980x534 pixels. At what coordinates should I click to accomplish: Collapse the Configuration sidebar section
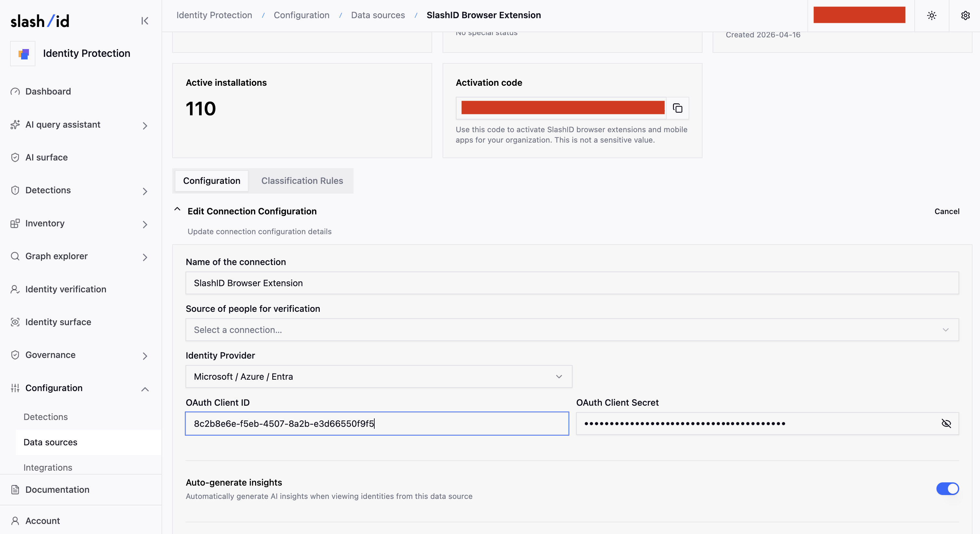[x=145, y=389]
